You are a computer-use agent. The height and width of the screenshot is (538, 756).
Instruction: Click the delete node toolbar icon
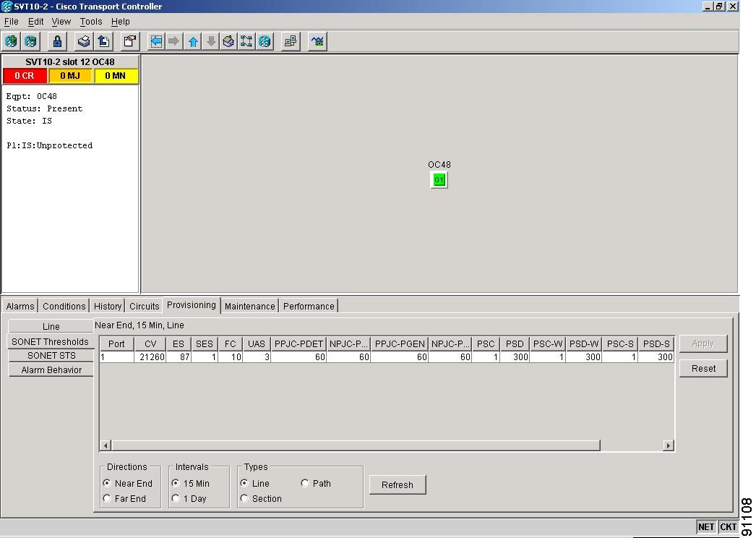(x=31, y=41)
